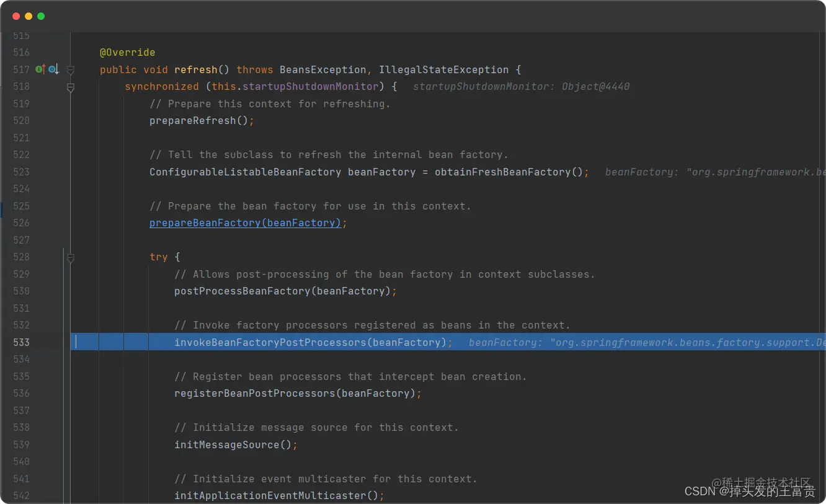Click the comment 'Initialize message source for this context.'
This screenshot has width=826, height=504.
pyautogui.click(x=316, y=428)
